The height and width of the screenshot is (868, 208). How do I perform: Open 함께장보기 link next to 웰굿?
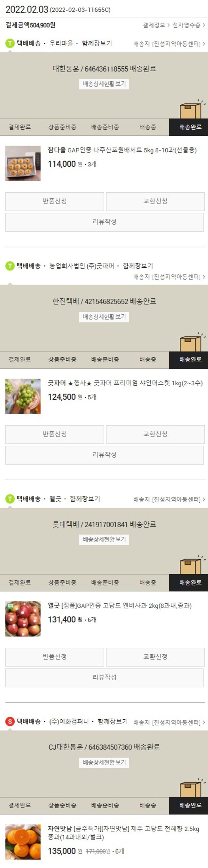(85, 499)
